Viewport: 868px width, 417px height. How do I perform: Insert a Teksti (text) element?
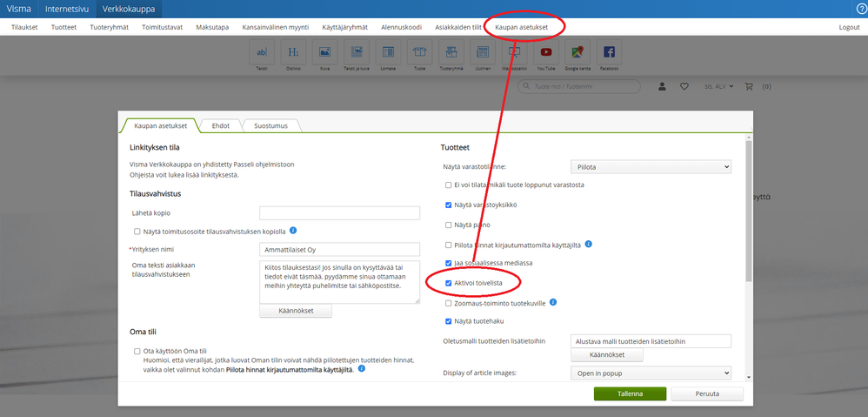coord(261,52)
